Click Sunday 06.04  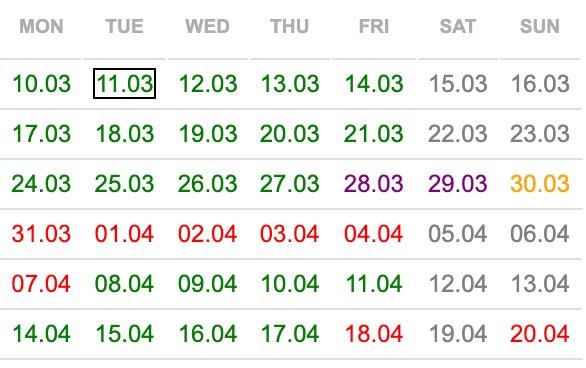click(540, 234)
